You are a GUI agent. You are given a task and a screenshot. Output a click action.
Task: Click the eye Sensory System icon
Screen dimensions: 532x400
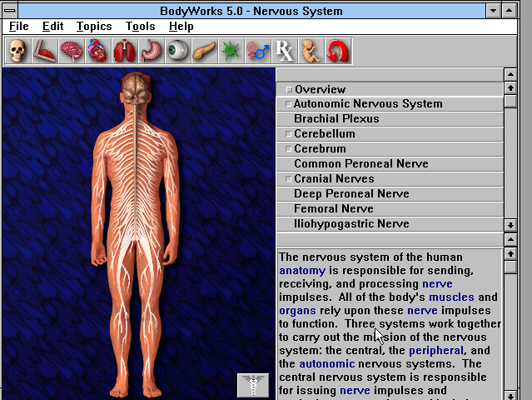pyautogui.click(x=177, y=52)
